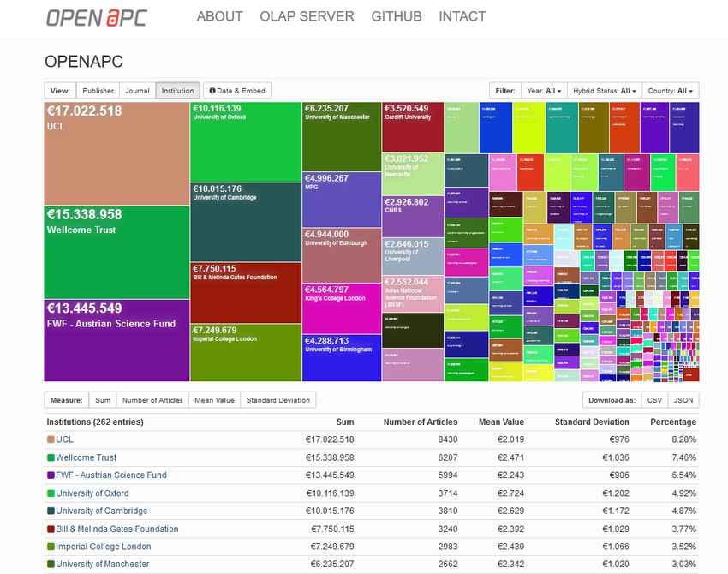The height and width of the screenshot is (574, 728).
Task: Click the CNRS treemap tile
Action: click(x=413, y=217)
